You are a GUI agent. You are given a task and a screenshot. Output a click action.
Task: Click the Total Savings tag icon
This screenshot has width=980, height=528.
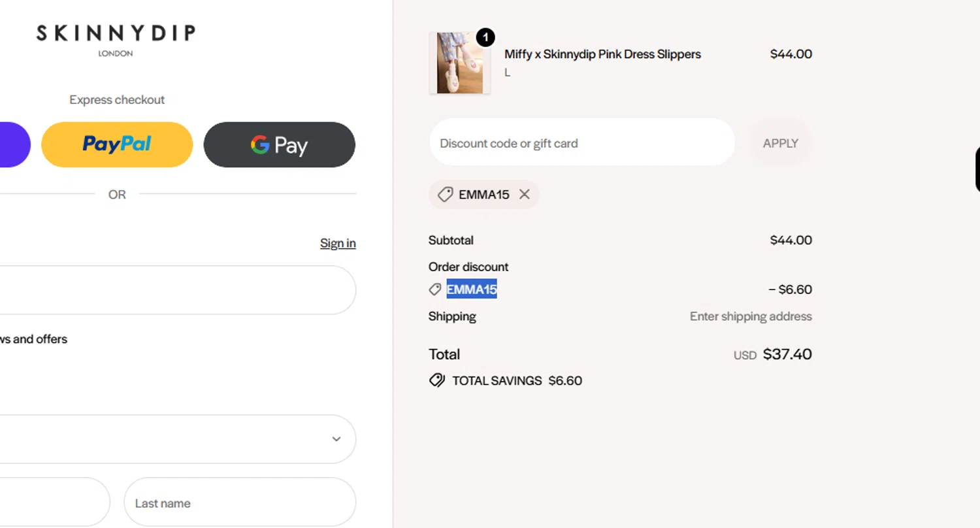point(436,380)
